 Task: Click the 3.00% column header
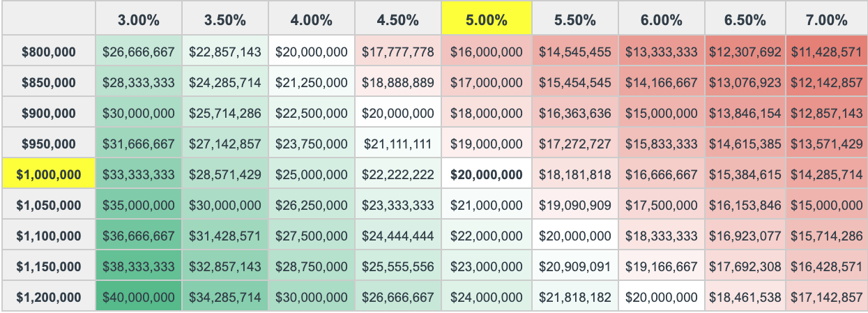(139, 19)
